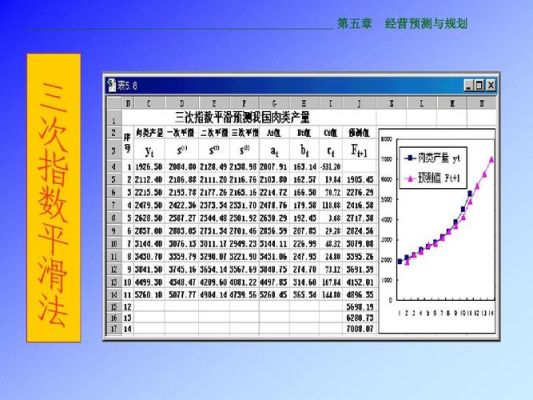Minimize the 表5.8 workbook window
This screenshot has height=400, width=533.
pyautogui.click(x=469, y=85)
